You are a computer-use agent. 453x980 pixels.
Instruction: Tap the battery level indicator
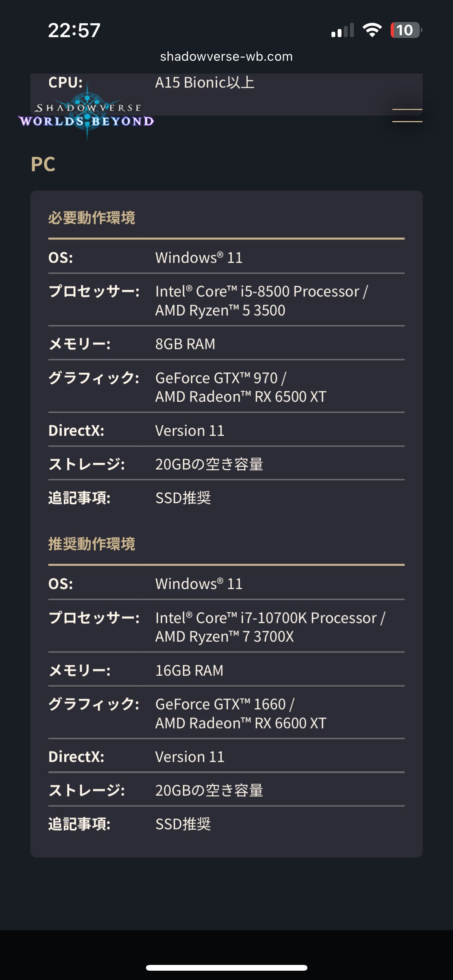tap(405, 30)
